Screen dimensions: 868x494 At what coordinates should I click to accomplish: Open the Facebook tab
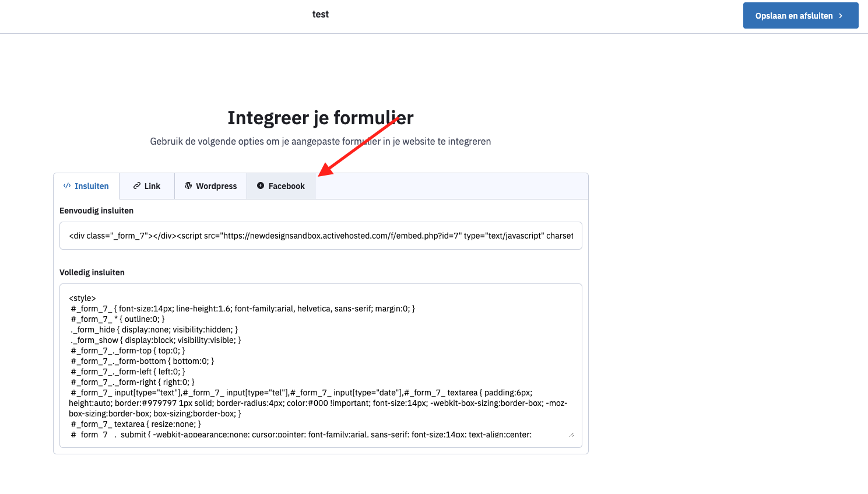[281, 186]
